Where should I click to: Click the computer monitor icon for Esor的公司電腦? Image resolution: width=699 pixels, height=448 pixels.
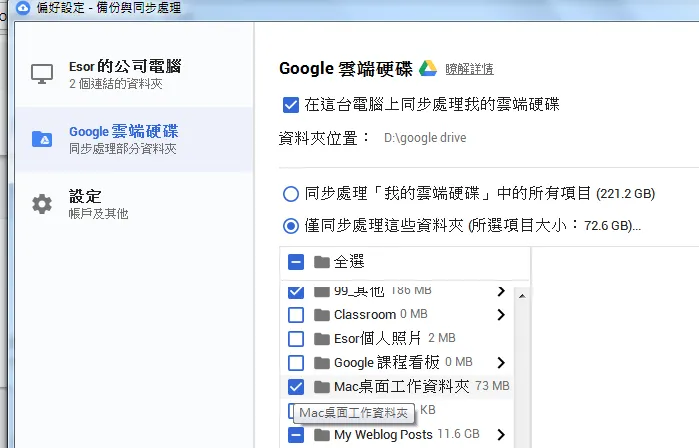click(x=42, y=74)
